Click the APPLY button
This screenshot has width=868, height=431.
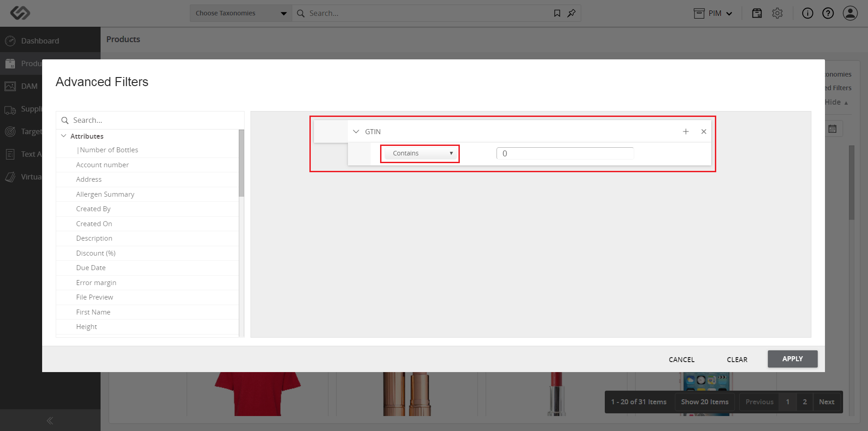pos(792,359)
